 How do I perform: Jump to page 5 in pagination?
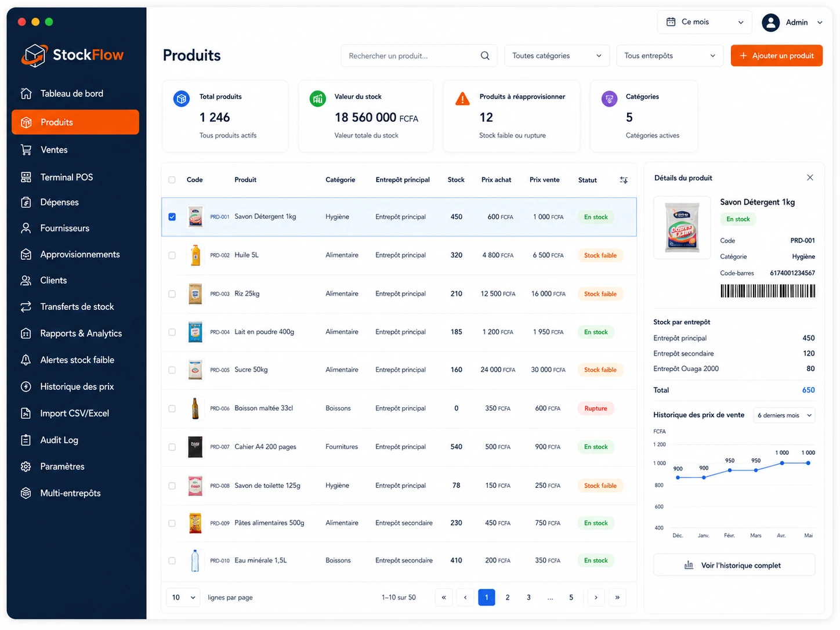[571, 598]
